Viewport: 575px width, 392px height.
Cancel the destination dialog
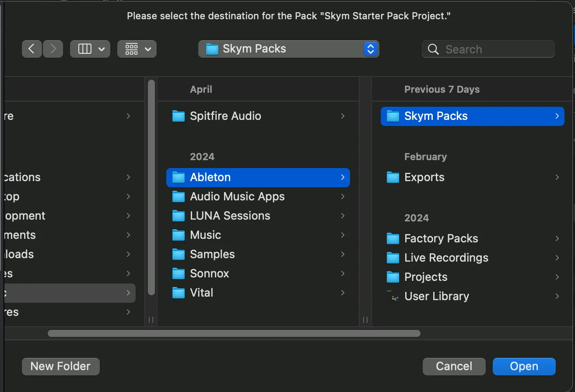point(454,366)
